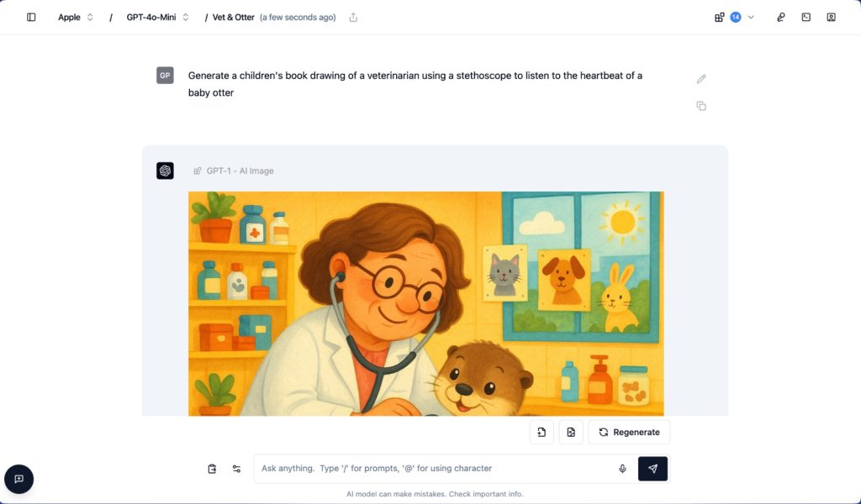Expand the GPT-4o-Mini model selector
The height and width of the screenshot is (504, 861).
click(157, 17)
